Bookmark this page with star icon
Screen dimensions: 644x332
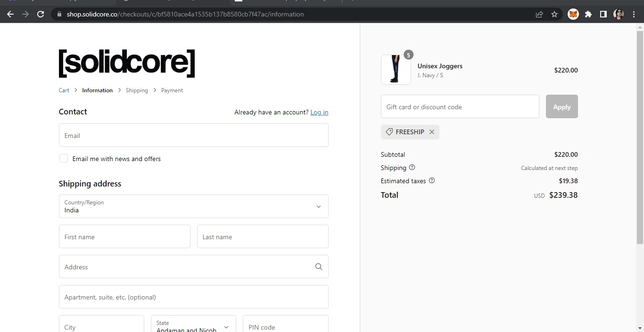(x=554, y=14)
